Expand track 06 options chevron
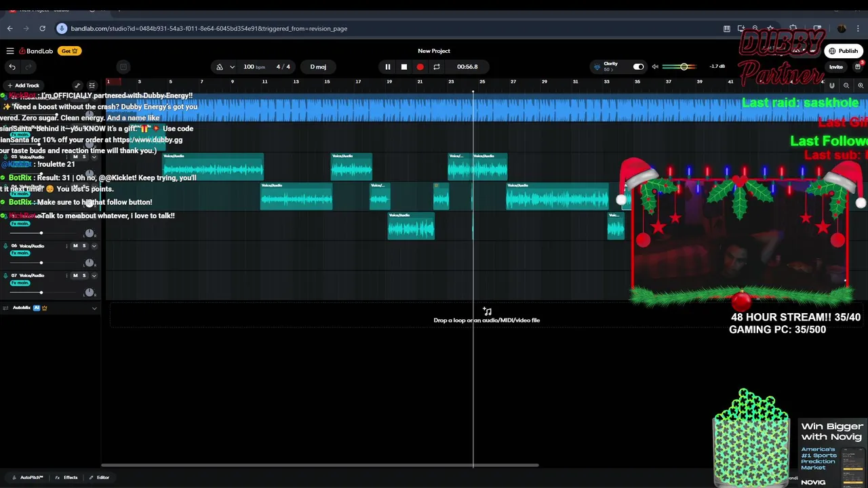Screen dimensions: 868x488 (94, 245)
